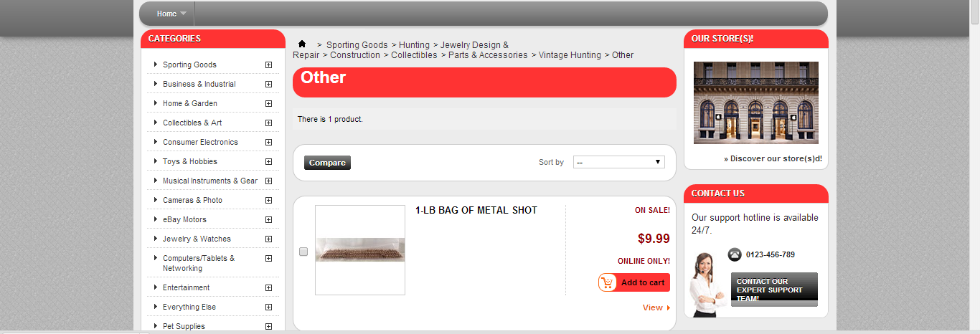The height and width of the screenshot is (334, 980).
Task: Open the Discover our store(s) link
Action: click(x=773, y=158)
